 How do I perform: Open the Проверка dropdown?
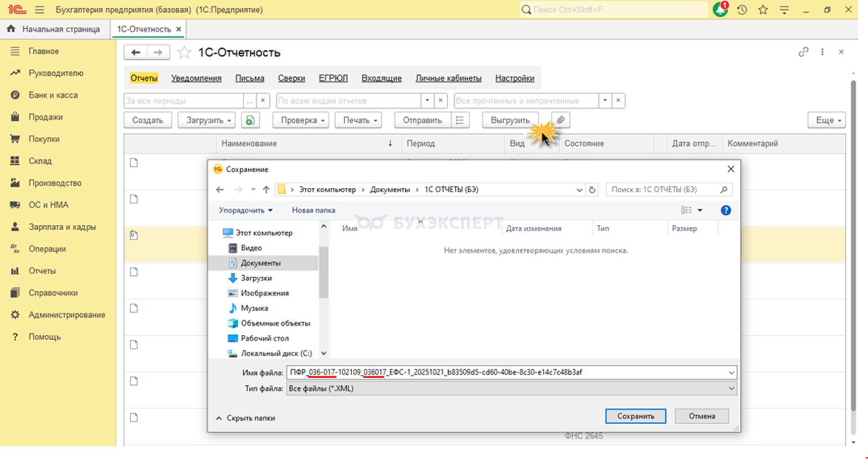pos(301,120)
